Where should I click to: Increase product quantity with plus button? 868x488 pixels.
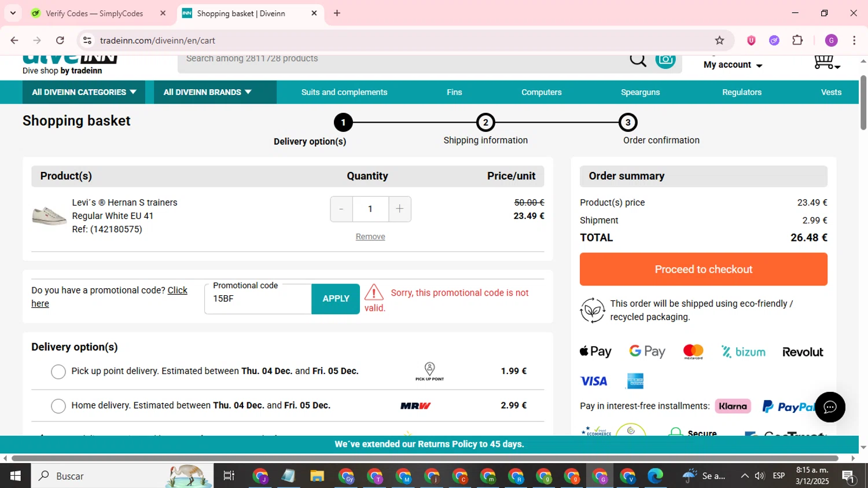(400, 209)
